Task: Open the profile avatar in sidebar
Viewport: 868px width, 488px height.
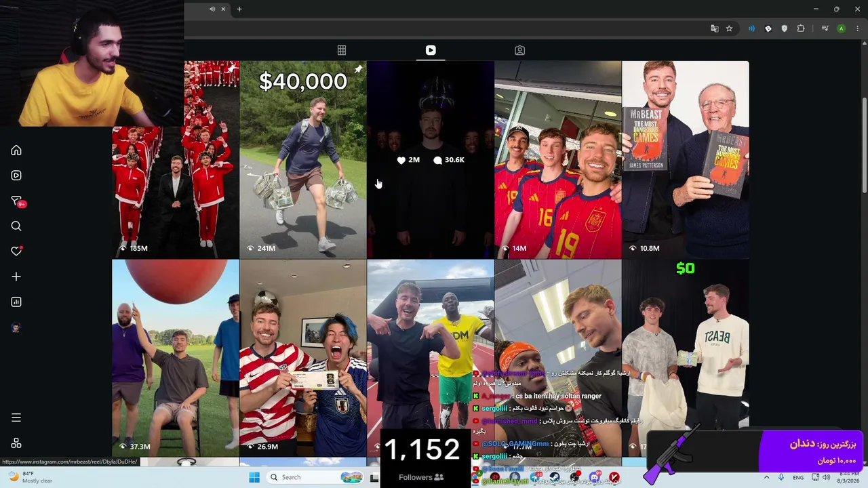Action: pyautogui.click(x=16, y=328)
